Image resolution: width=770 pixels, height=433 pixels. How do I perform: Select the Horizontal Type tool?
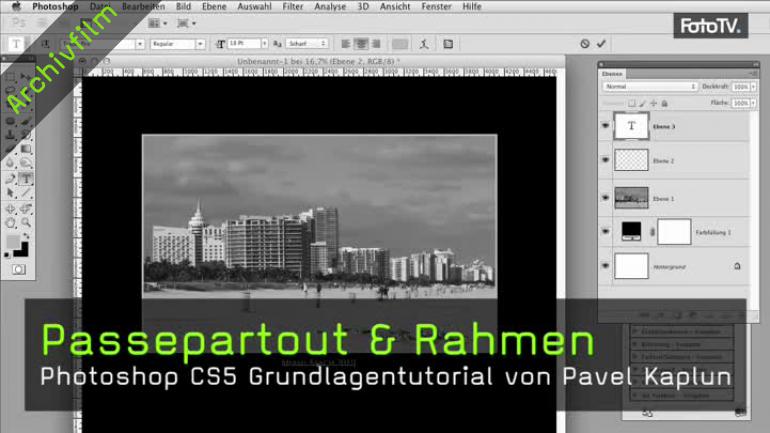click(x=26, y=178)
